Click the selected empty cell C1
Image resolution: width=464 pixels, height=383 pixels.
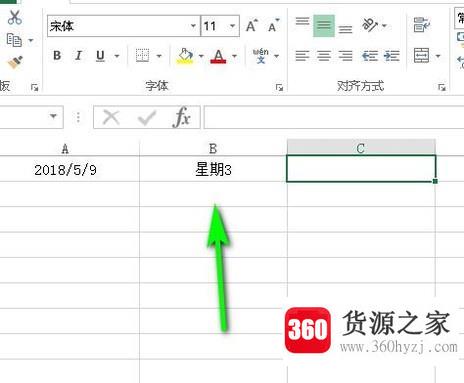[361, 169]
